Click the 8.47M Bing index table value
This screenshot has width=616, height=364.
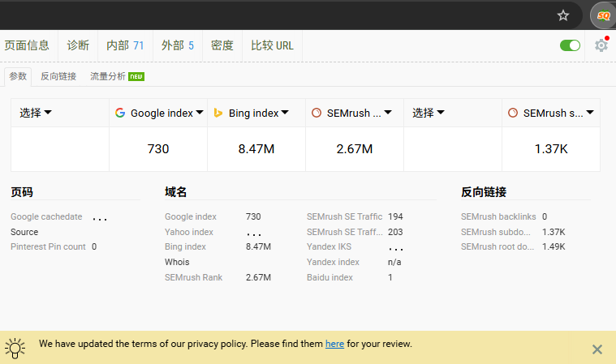[x=256, y=149]
